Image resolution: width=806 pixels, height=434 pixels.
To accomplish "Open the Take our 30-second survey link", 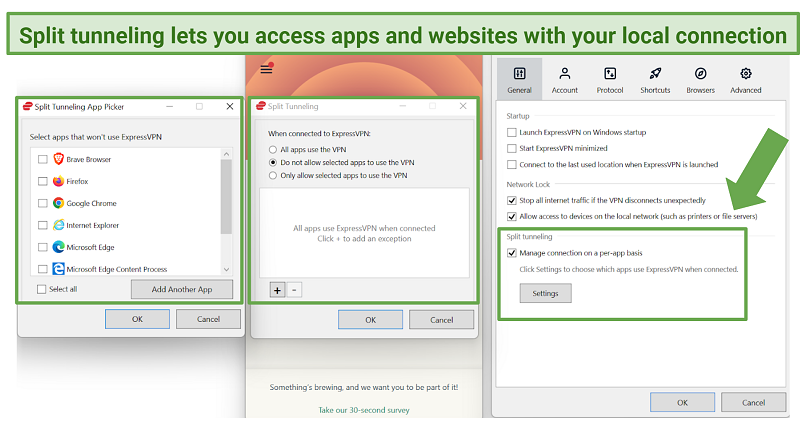I will click(364, 410).
